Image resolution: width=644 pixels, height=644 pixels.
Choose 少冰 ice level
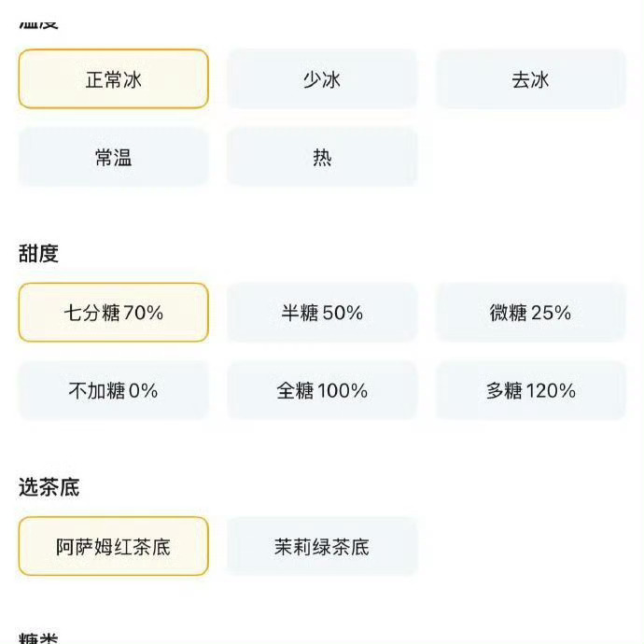(322, 78)
